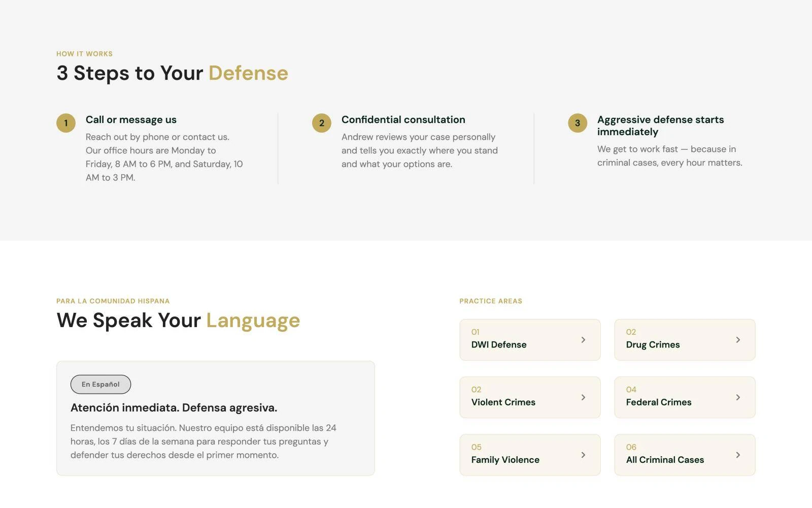The height and width of the screenshot is (508, 812).
Task: Click the '06' number on All Criminal Cases card
Action: 631,448
